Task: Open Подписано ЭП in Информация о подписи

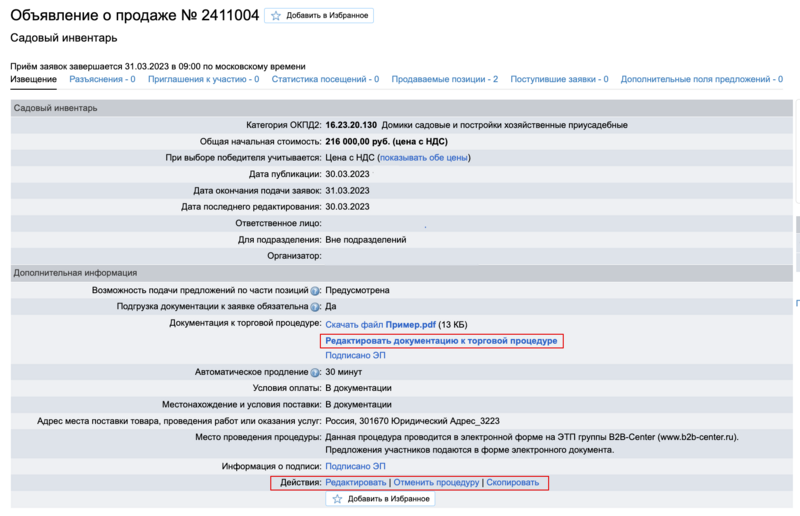Action: (355, 466)
